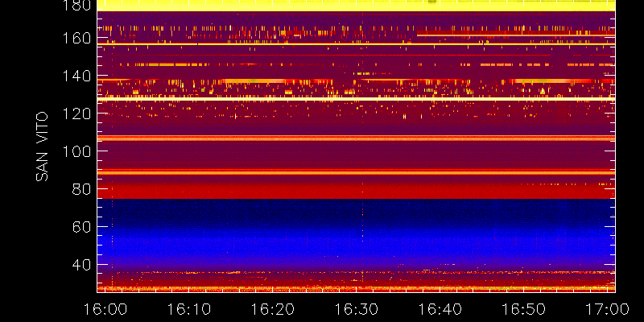Click the 80 frequency axis label
The width and height of the screenshot is (644, 322).
[x=81, y=189]
